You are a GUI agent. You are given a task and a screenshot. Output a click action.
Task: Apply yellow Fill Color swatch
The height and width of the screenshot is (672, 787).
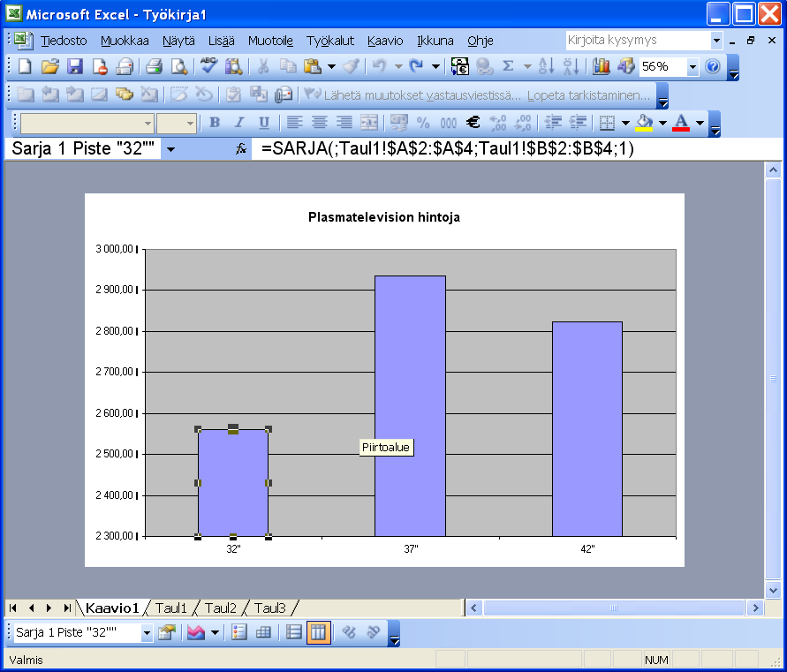point(644,123)
